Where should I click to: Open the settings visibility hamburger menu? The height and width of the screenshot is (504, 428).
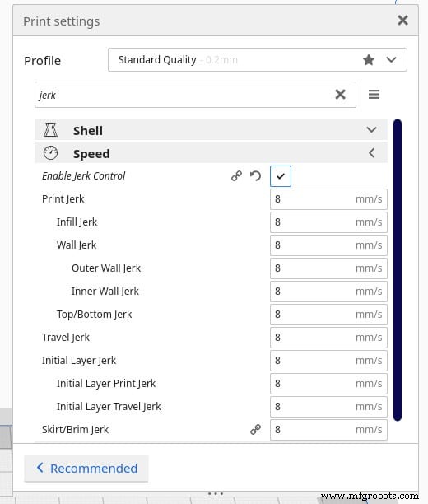(374, 95)
